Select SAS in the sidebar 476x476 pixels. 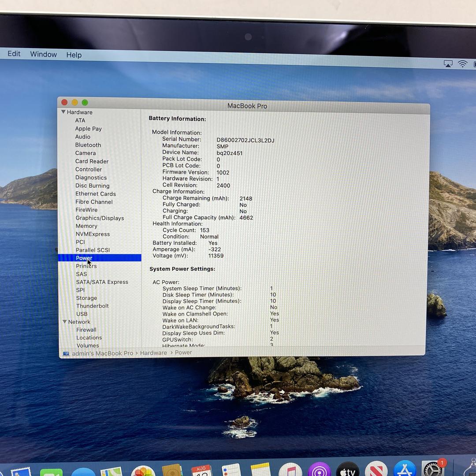82,274
